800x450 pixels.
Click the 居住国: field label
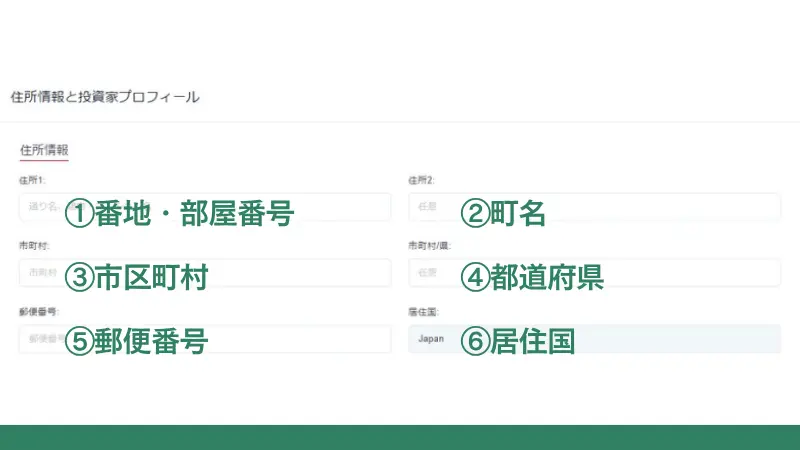pyautogui.click(x=423, y=312)
